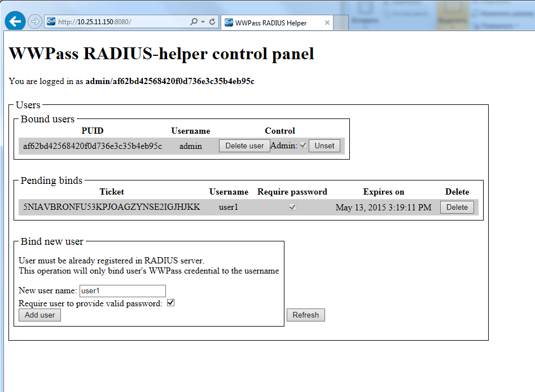Click the browser Back arrow button
This screenshot has width=535, height=392.
tap(15, 21)
